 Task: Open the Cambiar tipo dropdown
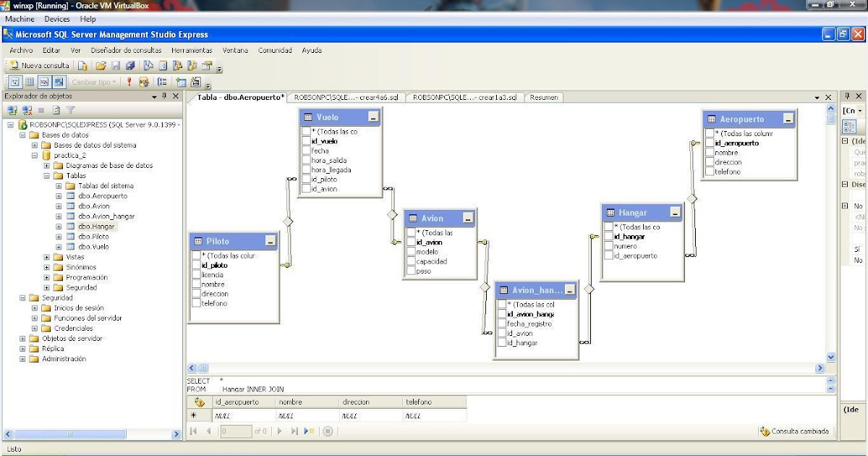(x=95, y=81)
